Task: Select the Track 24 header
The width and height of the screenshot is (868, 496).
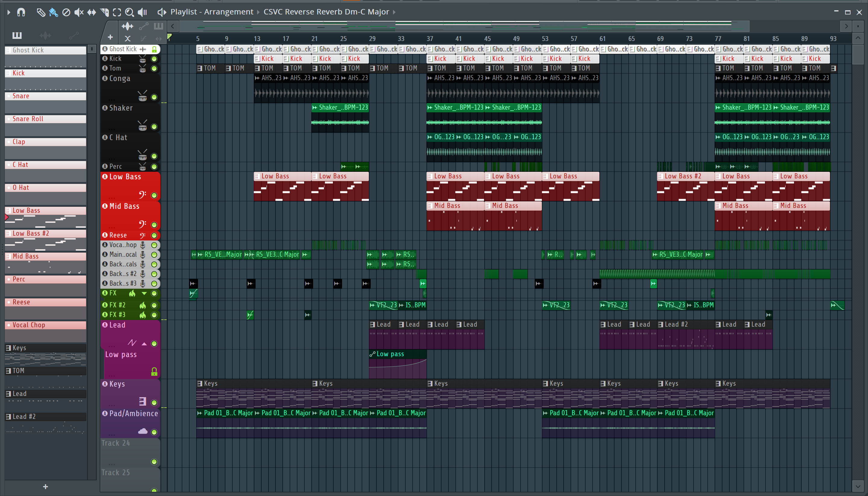Action: coord(130,453)
